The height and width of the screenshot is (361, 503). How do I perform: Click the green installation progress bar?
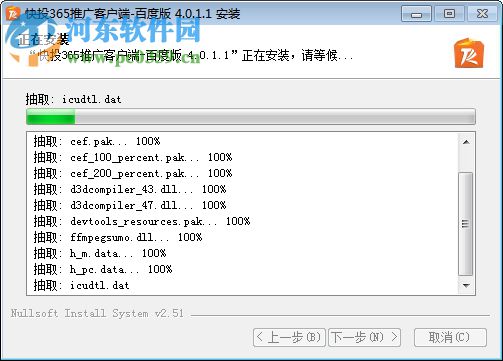(x=251, y=117)
